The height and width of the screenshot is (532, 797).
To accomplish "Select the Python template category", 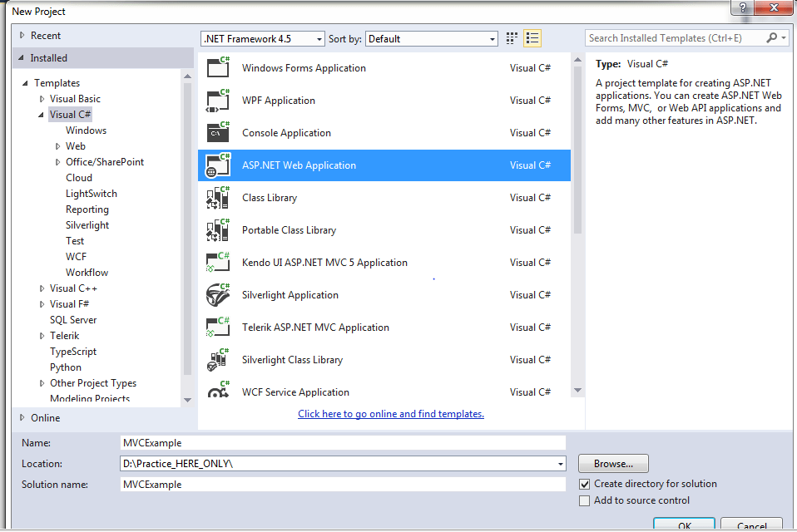I will (66, 367).
